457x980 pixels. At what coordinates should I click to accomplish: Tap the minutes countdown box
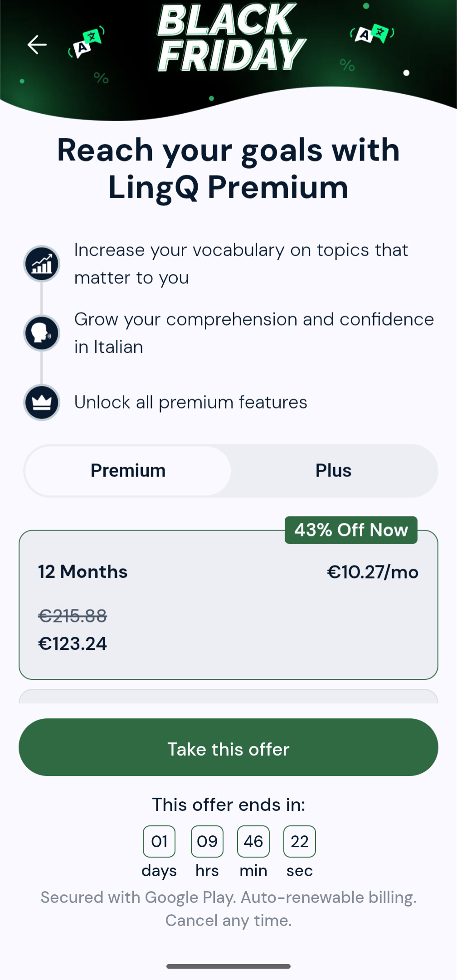tap(253, 841)
